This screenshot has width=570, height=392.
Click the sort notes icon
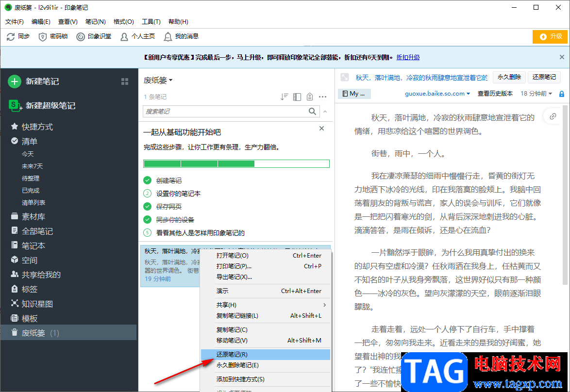click(285, 97)
